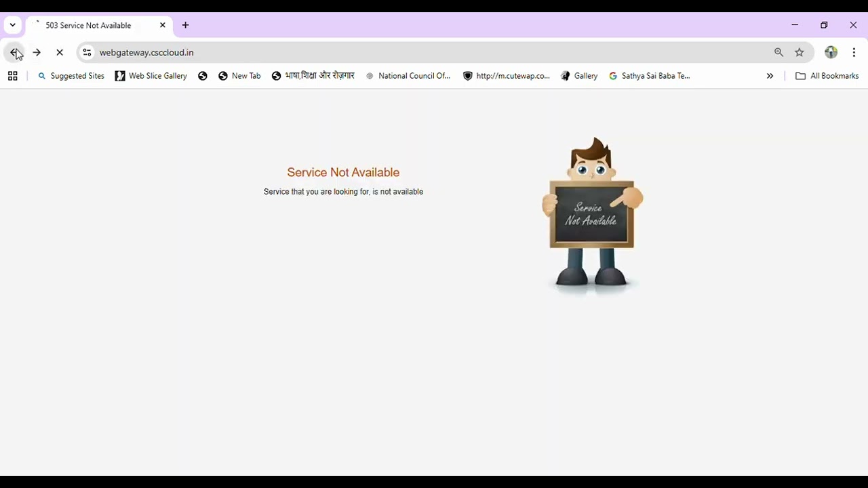Open the http://m.cutewap.co bookmark

507,76
